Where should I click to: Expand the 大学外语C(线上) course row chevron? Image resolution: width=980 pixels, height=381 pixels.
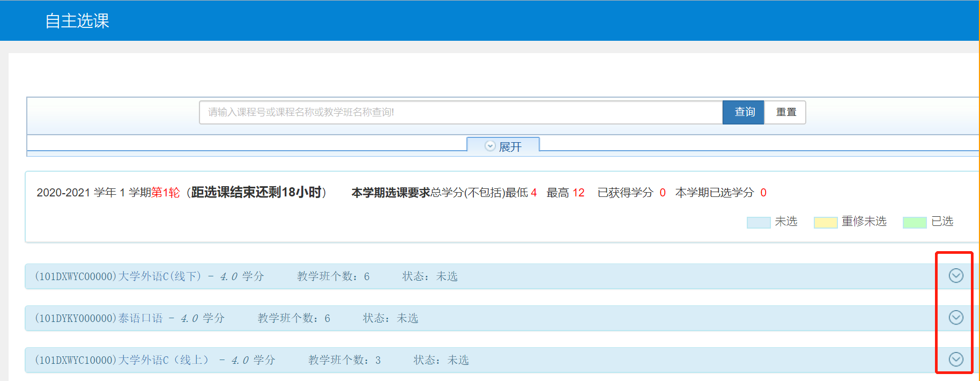(956, 360)
